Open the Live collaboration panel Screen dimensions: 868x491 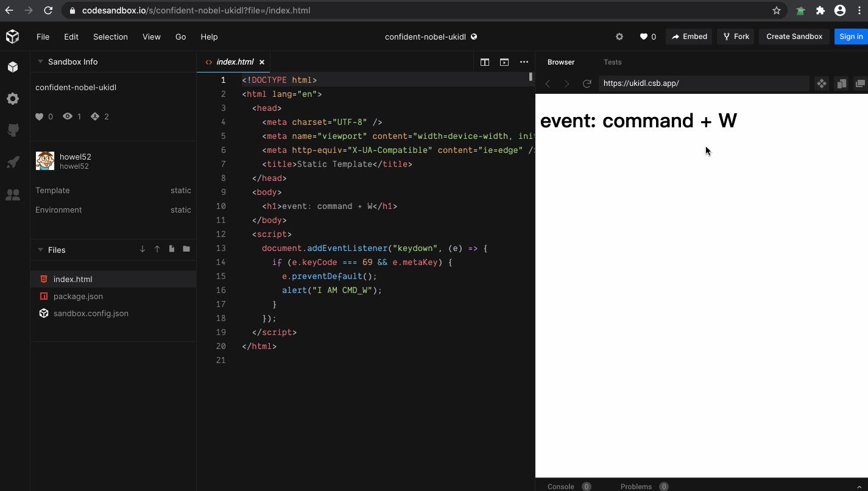(x=13, y=195)
